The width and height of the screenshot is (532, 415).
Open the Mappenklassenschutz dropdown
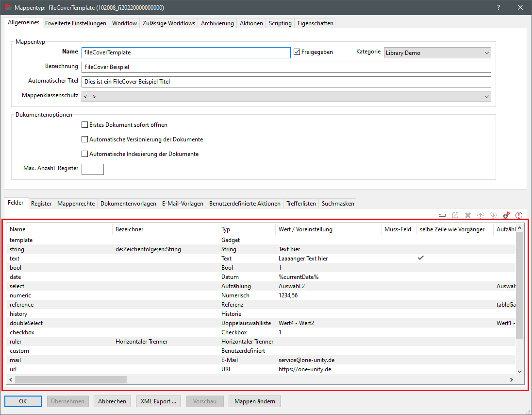coord(286,96)
